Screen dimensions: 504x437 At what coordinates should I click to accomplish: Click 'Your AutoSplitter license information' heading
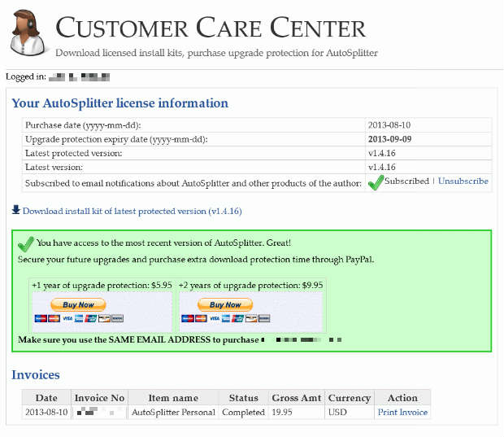click(x=119, y=103)
